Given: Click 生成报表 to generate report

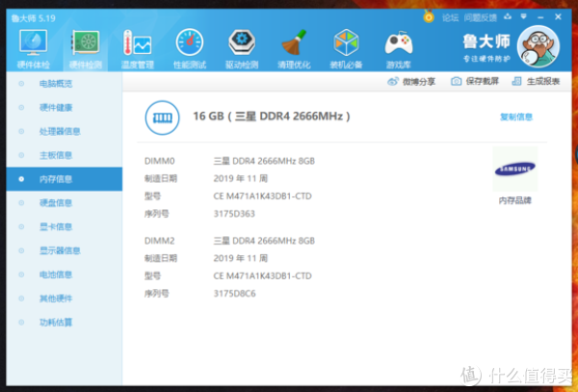Looking at the screenshot, I should click(x=536, y=82).
